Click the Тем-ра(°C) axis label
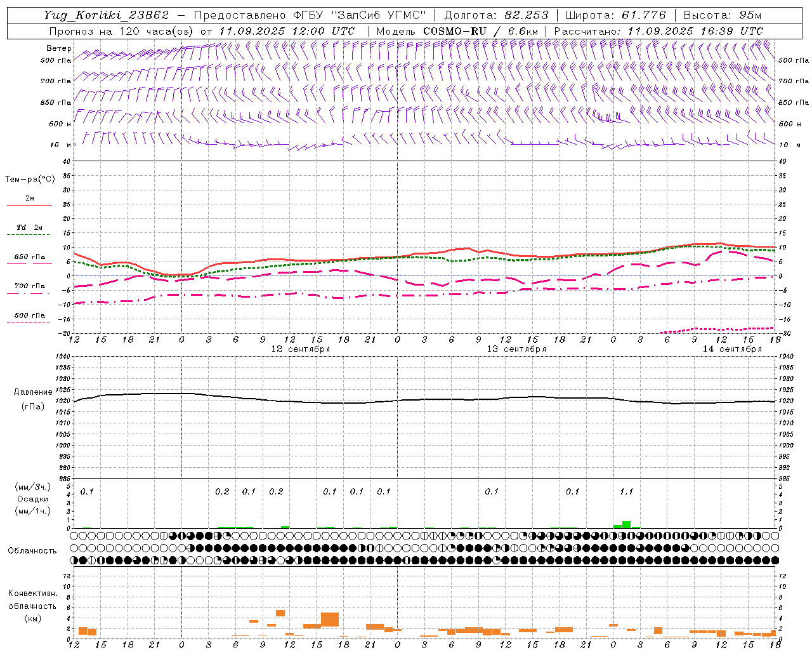 point(30,180)
